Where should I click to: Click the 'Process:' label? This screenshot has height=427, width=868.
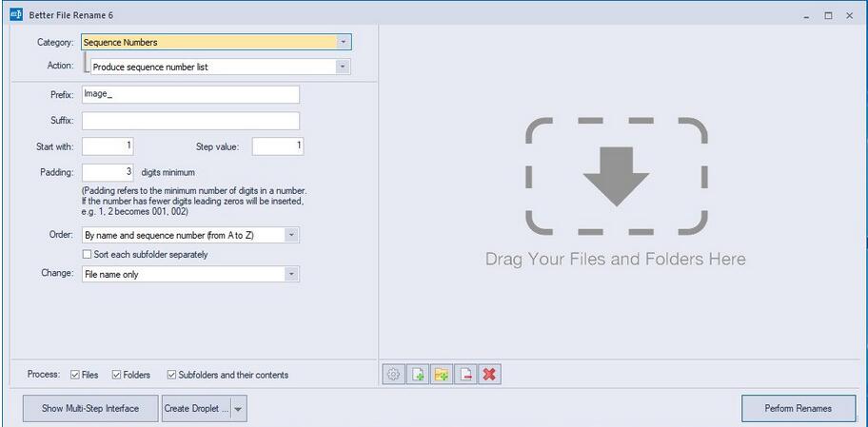(45, 375)
